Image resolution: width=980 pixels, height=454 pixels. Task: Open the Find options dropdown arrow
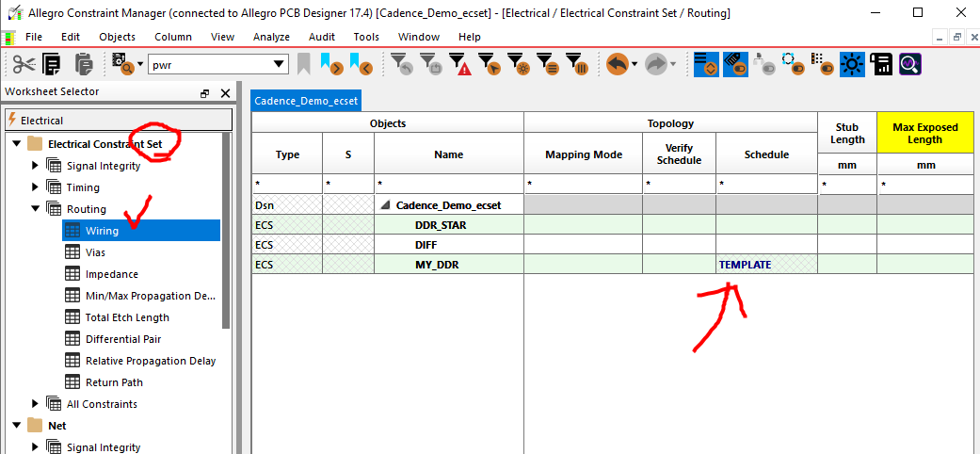[140, 64]
